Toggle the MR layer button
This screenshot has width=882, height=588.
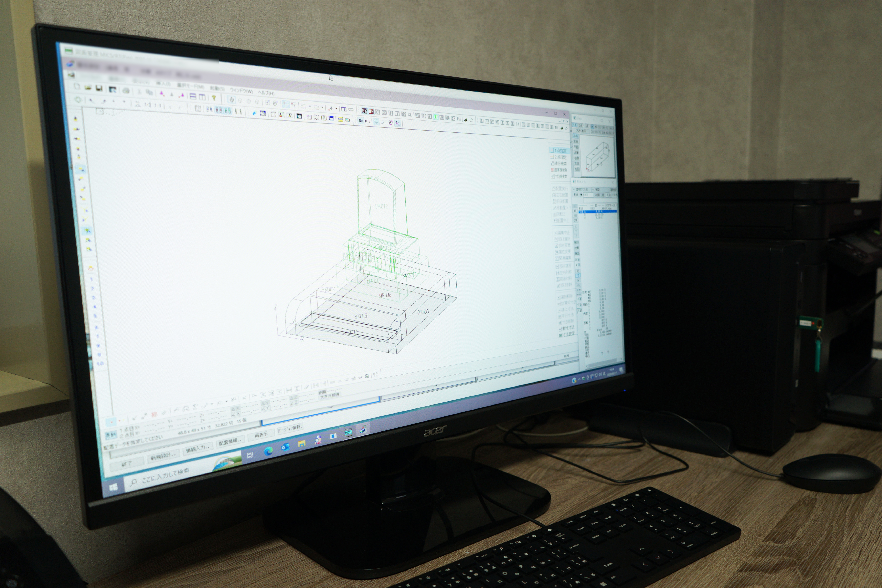click(x=371, y=111)
